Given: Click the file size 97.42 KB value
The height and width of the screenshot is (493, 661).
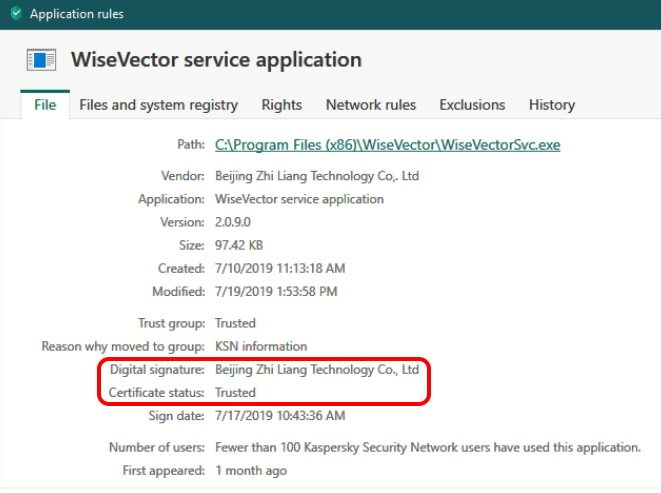Looking at the screenshot, I should 239,245.
